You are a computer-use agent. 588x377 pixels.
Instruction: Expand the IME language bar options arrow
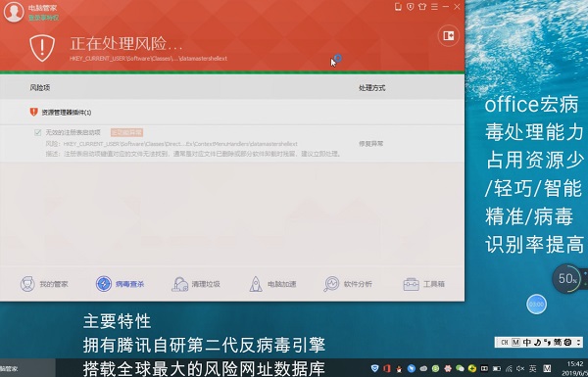coord(578,342)
